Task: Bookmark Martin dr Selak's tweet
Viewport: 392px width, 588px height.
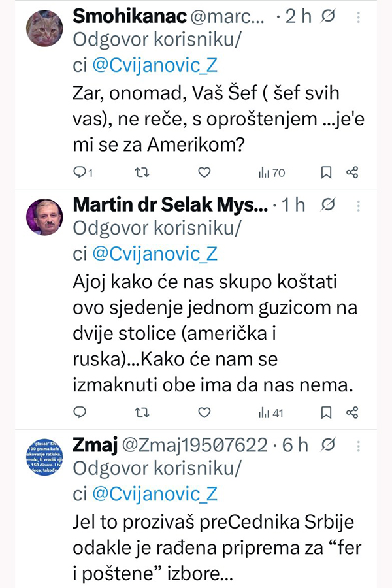Action: click(326, 412)
